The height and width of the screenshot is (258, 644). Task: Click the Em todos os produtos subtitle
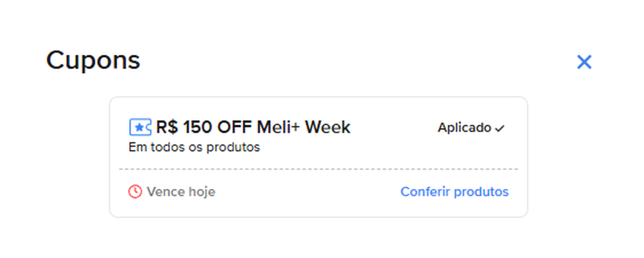(x=194, y=148)
